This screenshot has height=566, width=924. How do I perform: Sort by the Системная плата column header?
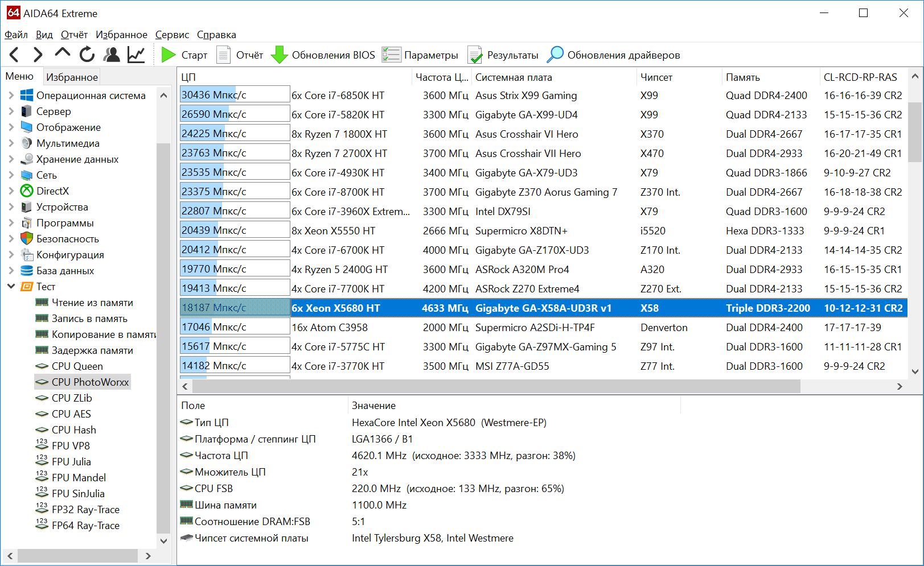pyautogui.click(x=555, y=77)
